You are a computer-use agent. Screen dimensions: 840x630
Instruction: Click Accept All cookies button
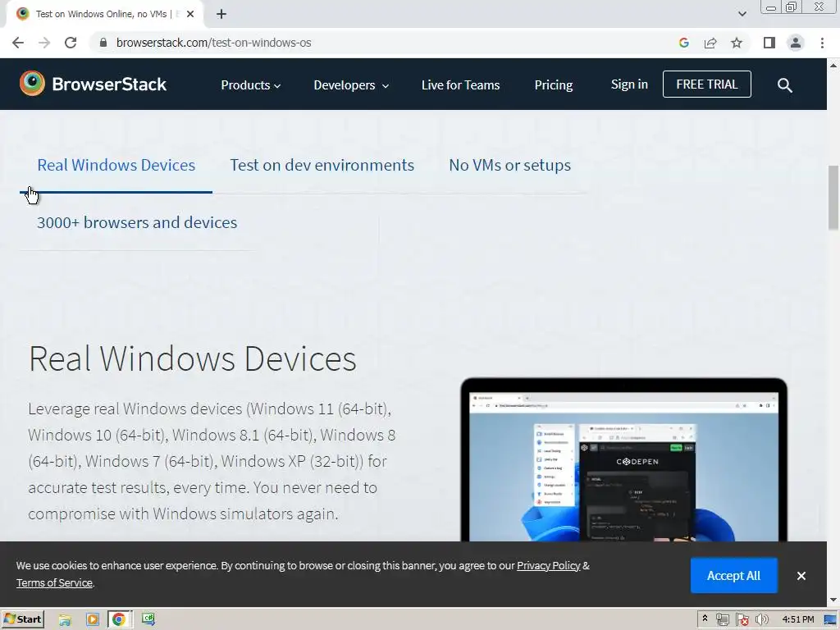(733, 575)
